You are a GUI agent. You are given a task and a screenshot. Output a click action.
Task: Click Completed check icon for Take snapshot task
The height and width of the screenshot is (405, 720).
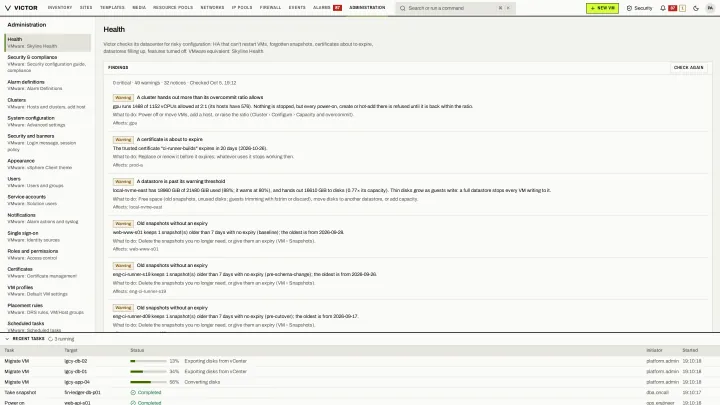[x=133, y=393]
